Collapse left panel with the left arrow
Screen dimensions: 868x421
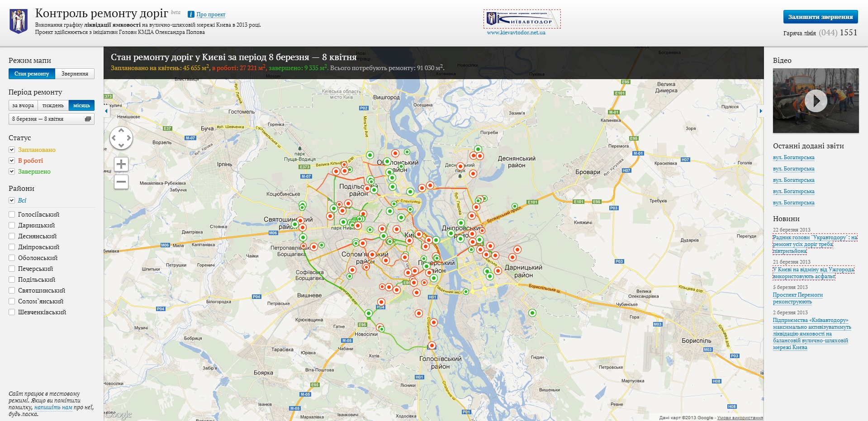click(x=107, y=111)
